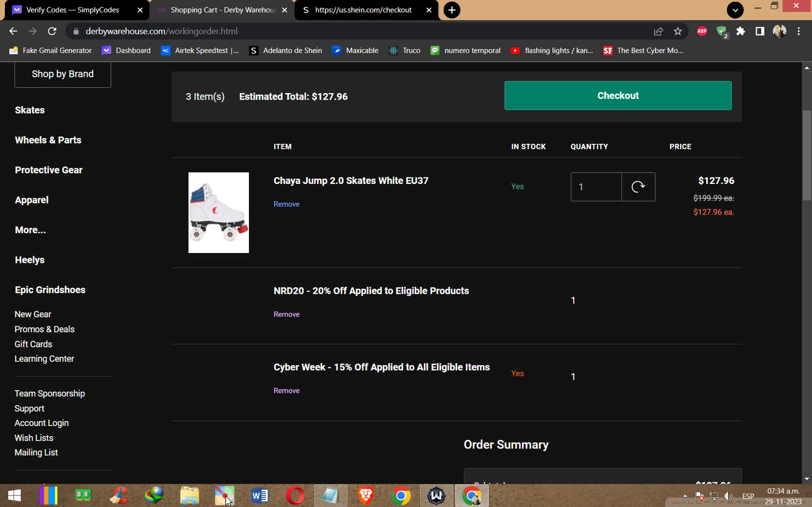
Task: Open the Maxicable bookmark
Action: tap(355, 50)
